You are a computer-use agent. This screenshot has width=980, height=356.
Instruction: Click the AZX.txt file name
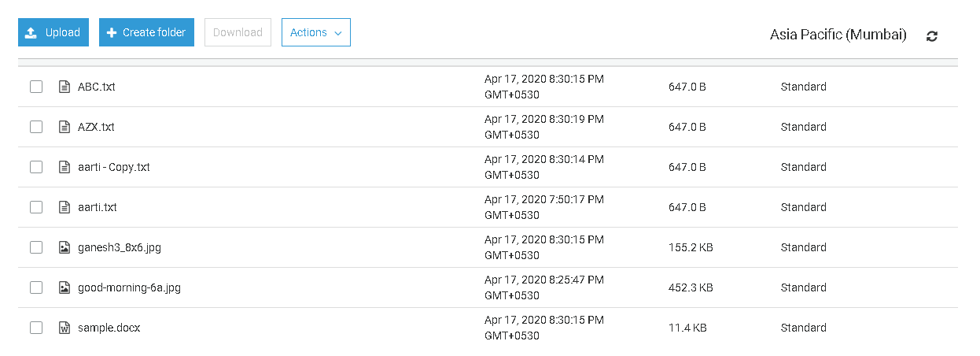96,127
